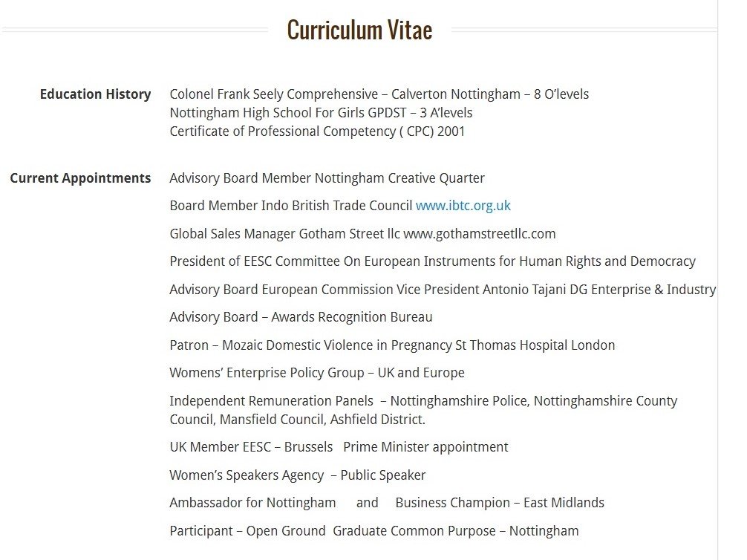Screen dimensions: 747x560
Task: Click the Current Appointments label
Action: 80,178
